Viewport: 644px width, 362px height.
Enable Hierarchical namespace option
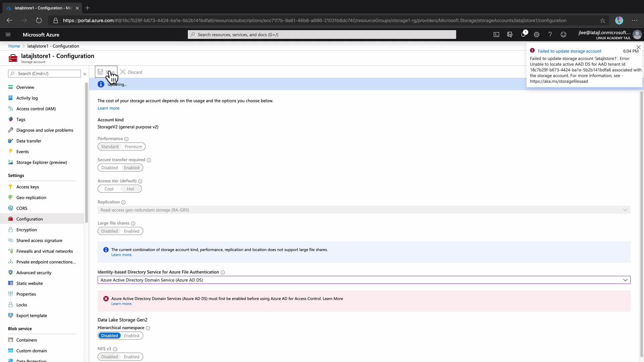pyautogui.click(x=131, y=336)
